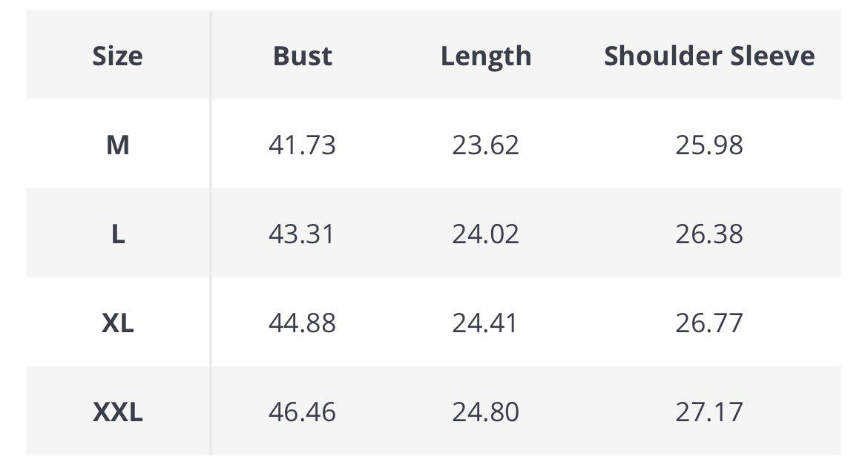This screenshot has height=462, width=868.
Task: Click the L length value 24.02
Action: (x=486, y=234)
